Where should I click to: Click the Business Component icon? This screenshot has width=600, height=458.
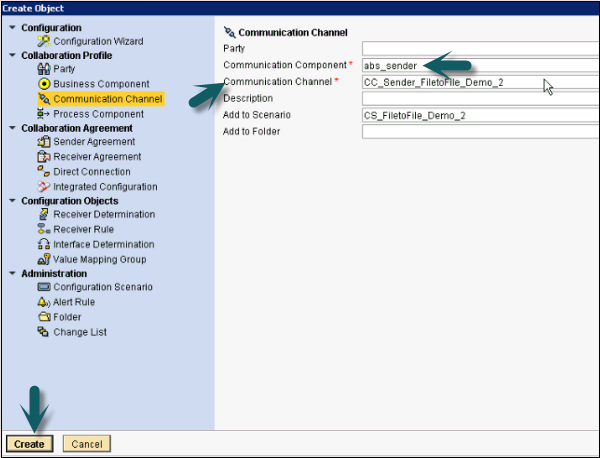tap(43, 84)
